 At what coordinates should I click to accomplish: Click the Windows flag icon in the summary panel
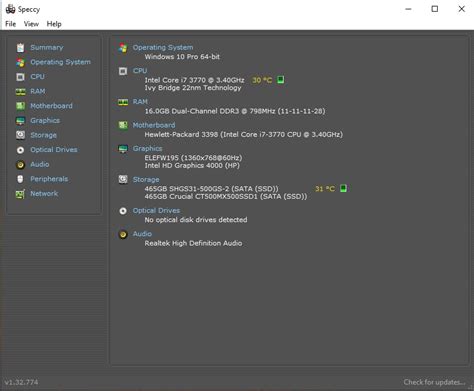123,48
